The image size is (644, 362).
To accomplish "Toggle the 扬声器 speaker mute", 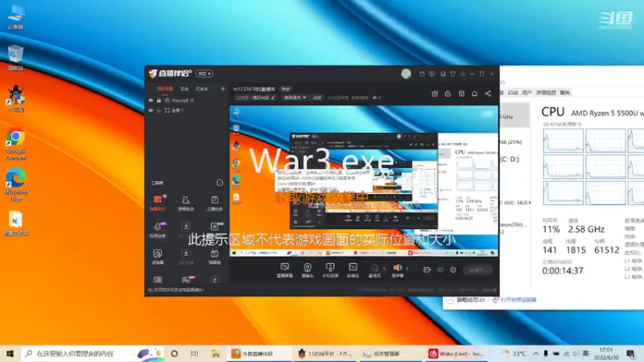I will [397, 270].
